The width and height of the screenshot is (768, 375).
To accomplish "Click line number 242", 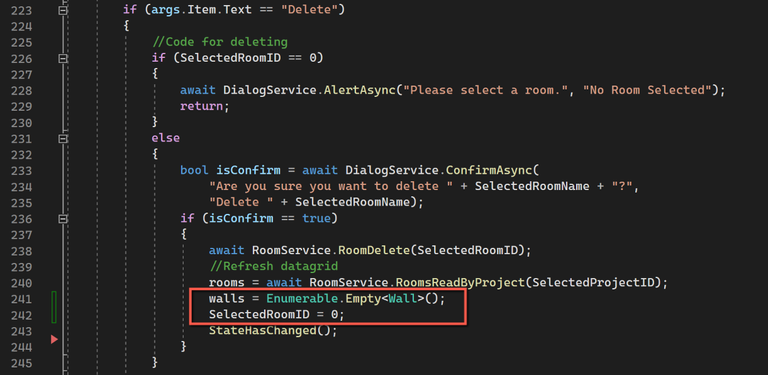I will click(x=22, y=314).
